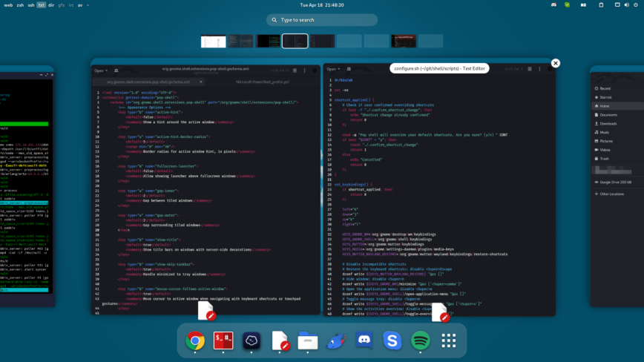Open Google Drive 200 GB location
This screenshot has height=362, width=644.
(616, 182)
